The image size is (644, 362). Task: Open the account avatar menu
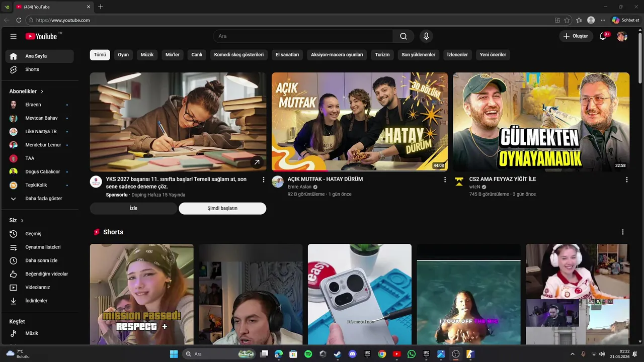pos(622,36)
